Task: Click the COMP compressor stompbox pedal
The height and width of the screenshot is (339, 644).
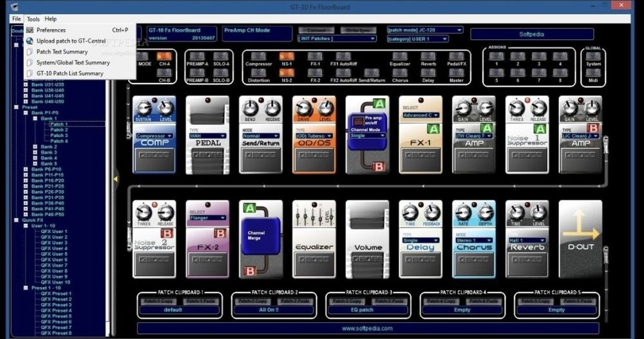Action: (154, 134)
